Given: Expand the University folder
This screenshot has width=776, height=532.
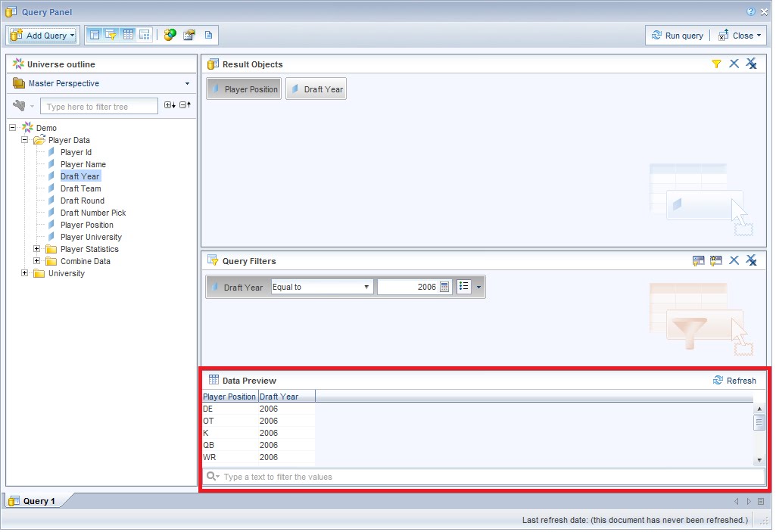Looking at the screenshot, I should coord(23,273).
